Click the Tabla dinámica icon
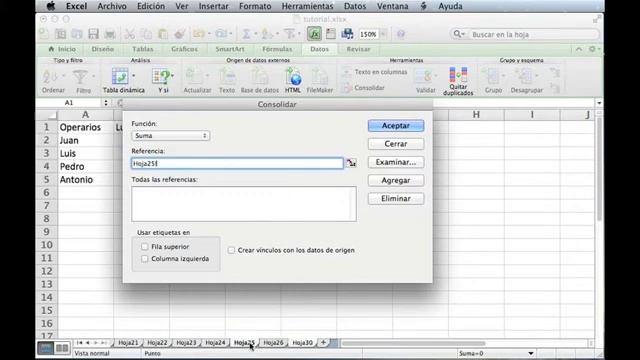 pyautogui.click(x=120, y=76)
